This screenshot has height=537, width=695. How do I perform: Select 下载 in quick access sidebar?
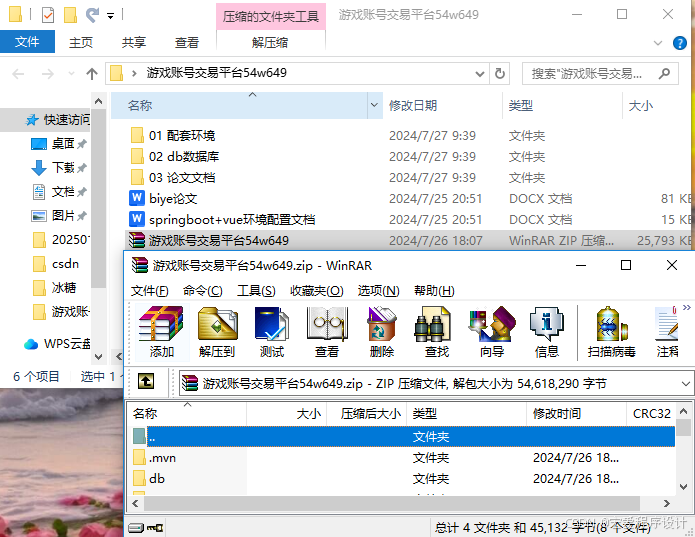(59, 167)
